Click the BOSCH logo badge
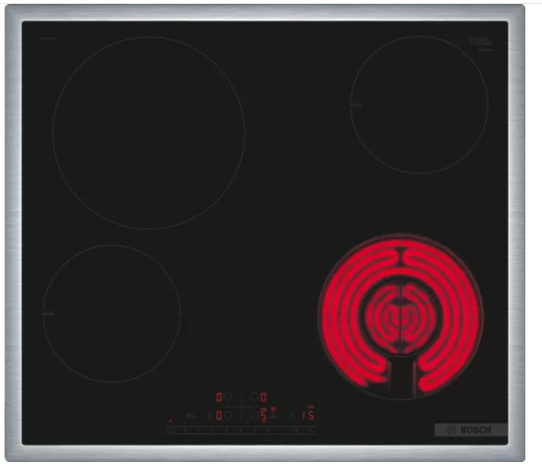Viewport: 542px width, 464px height. point(471,430)
